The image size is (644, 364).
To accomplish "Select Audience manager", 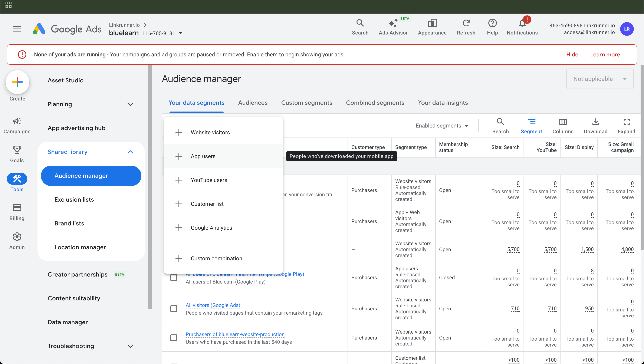I will point(91,176).
